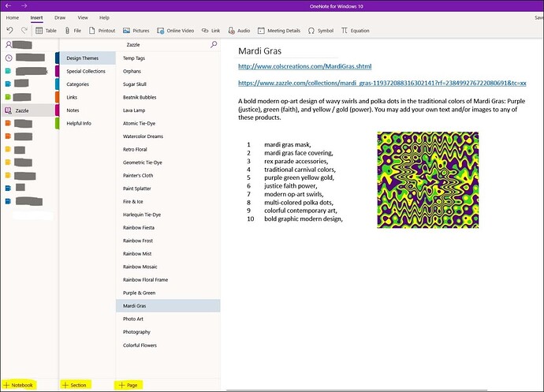Open the Colorful Flowers page
The image size is (544, 392).
[x=168, y=345]
